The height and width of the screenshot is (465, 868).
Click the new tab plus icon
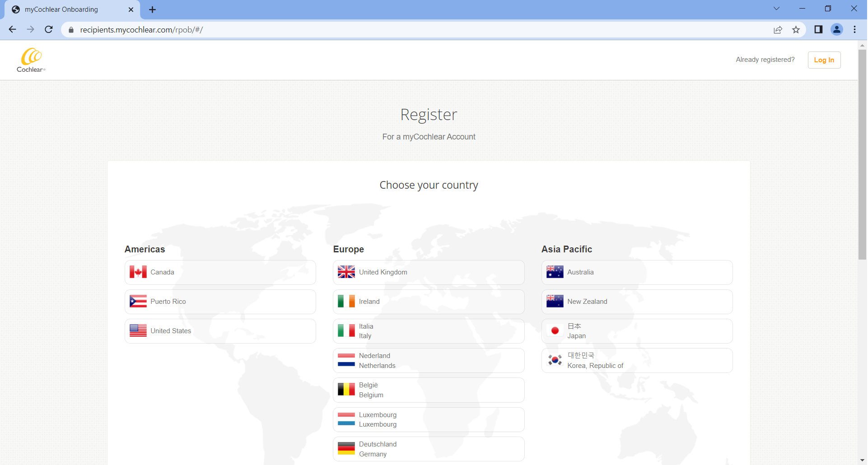click(x=152, y=9)
